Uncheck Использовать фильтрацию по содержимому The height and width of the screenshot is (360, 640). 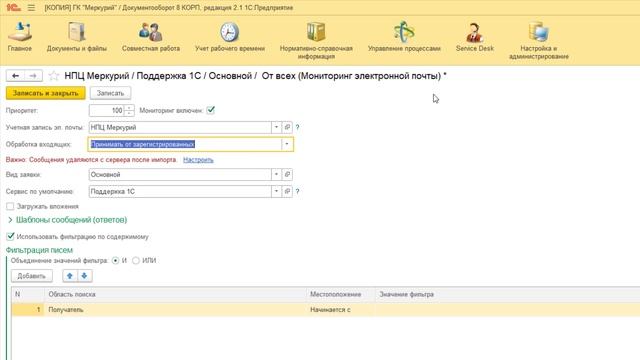click(x=10, y=236)
